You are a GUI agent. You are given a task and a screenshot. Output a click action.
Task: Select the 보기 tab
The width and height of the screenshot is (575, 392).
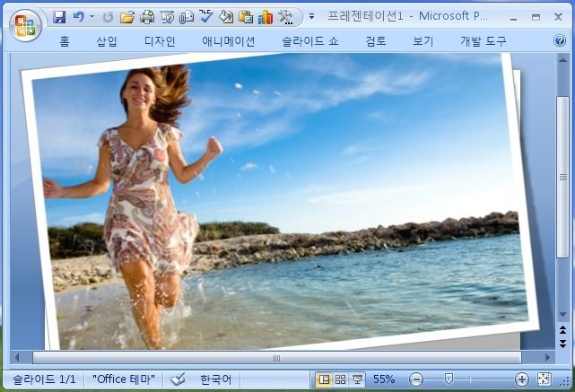tap(423, 41)
